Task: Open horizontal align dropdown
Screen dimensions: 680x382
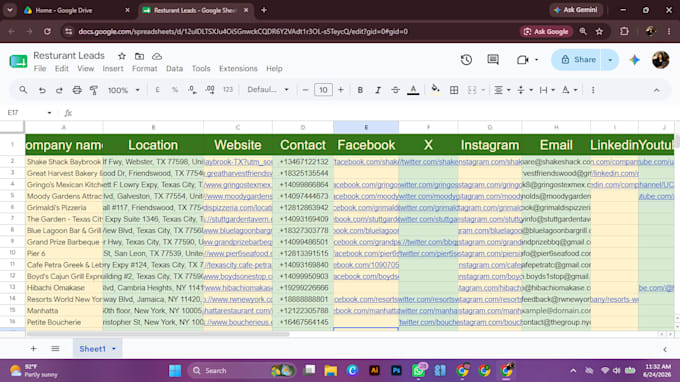Action: point(502,90)
